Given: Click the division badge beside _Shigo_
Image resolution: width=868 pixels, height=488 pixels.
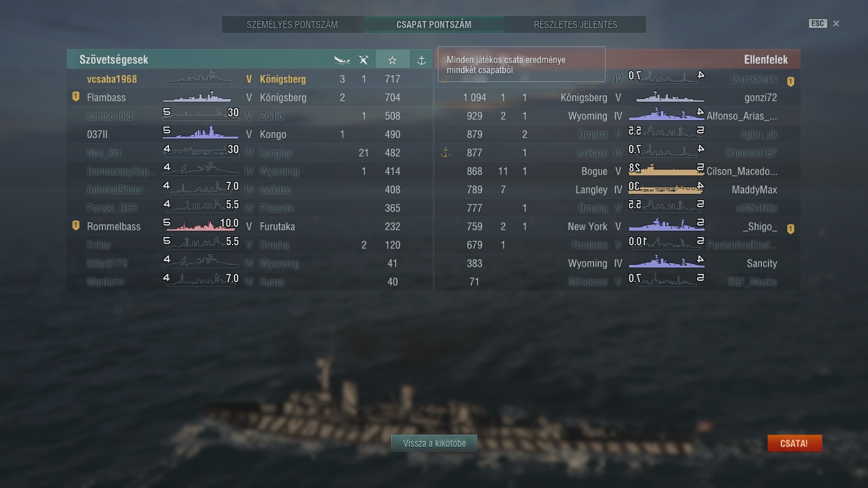Looking at the screenshot, I should coord(790,229).
